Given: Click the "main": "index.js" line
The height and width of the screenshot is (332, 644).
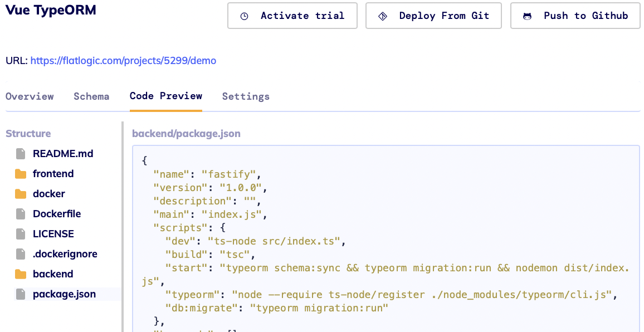Looking at the screenshot, I should [x=210, y=215].
